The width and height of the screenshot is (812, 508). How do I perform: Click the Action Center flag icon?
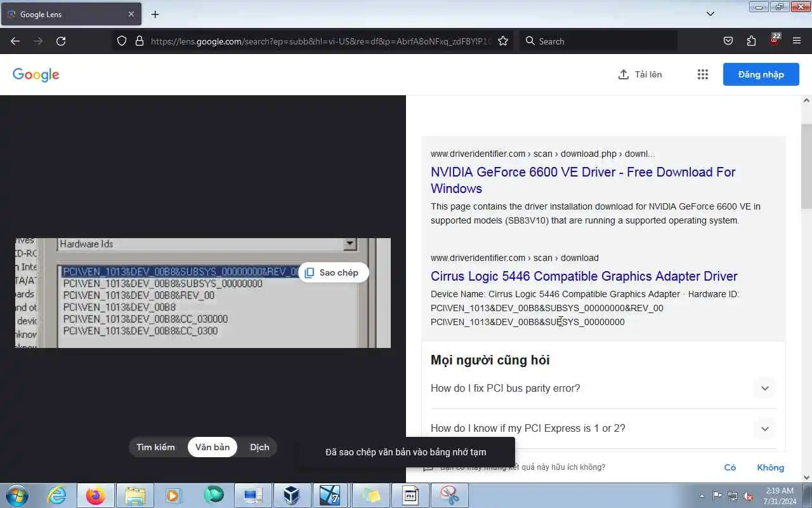click(x=717, y=496)
